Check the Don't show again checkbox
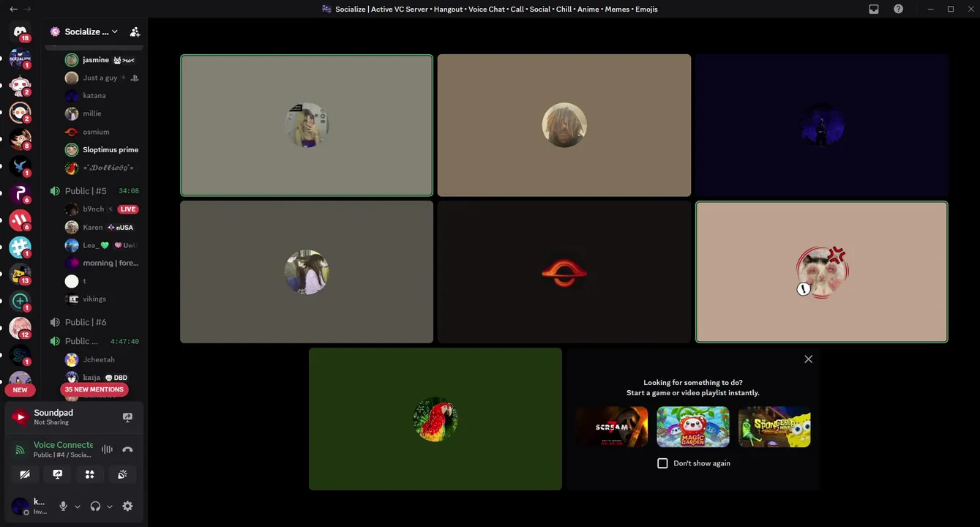 coord(662,463)
